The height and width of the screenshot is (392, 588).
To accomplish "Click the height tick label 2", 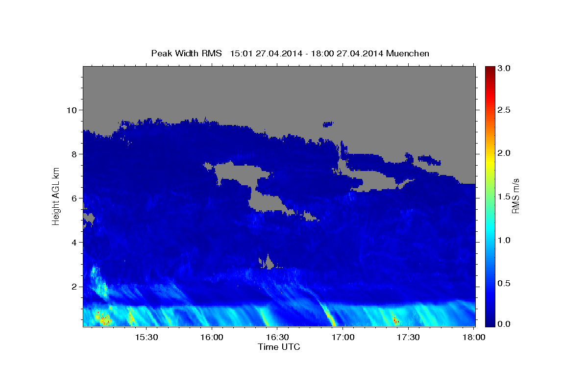I will [75, 286].
